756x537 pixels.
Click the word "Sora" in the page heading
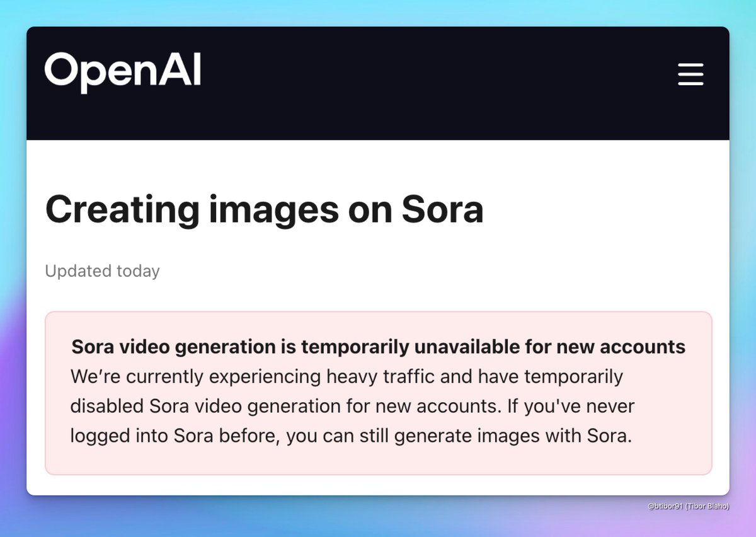coord(442,210)
